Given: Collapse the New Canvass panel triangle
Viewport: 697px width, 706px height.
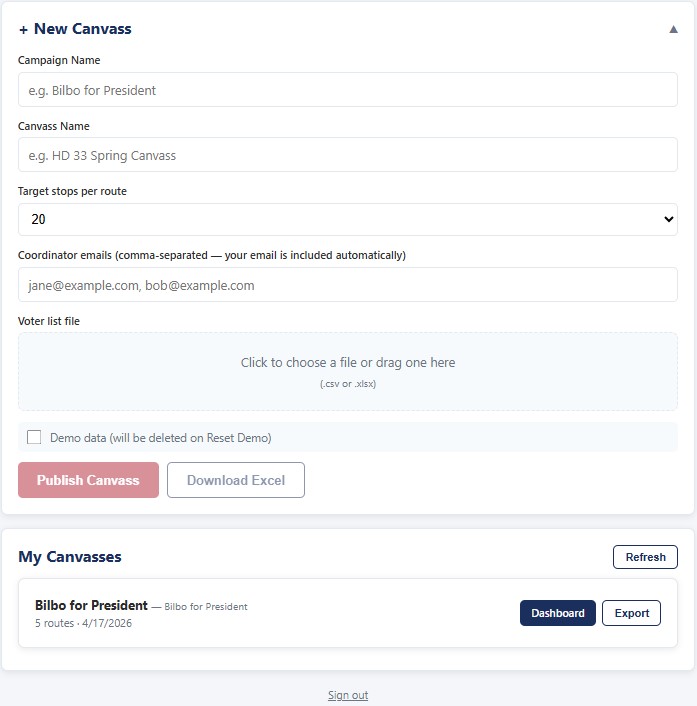Looking at the screenshot, I should coord(673,29).
